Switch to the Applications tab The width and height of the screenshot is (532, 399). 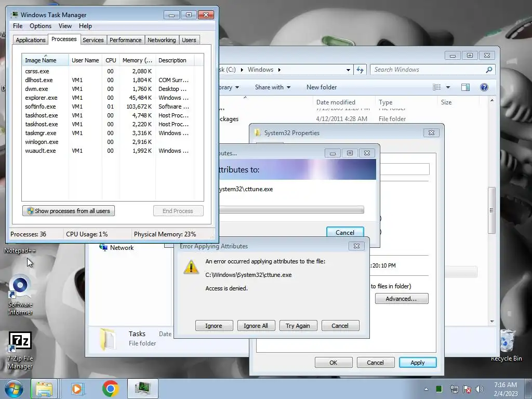coord(31,40)
